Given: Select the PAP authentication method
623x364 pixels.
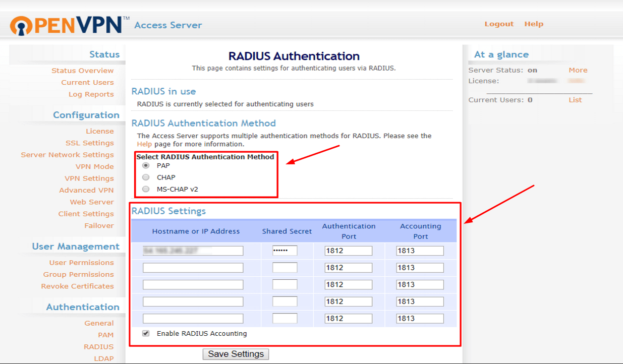Looking at the screenshot, I should click(146, 165).
